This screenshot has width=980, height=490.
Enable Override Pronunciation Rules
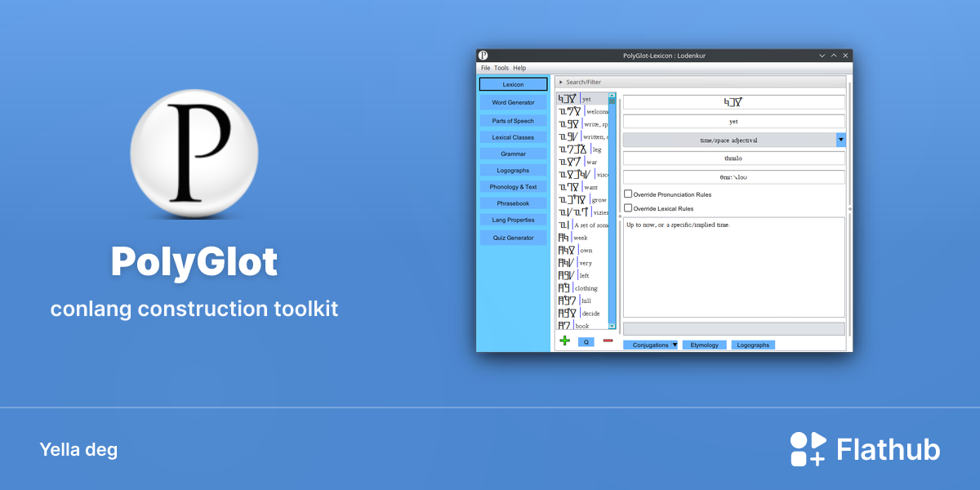pyautogui.click(x=628, y=194)
